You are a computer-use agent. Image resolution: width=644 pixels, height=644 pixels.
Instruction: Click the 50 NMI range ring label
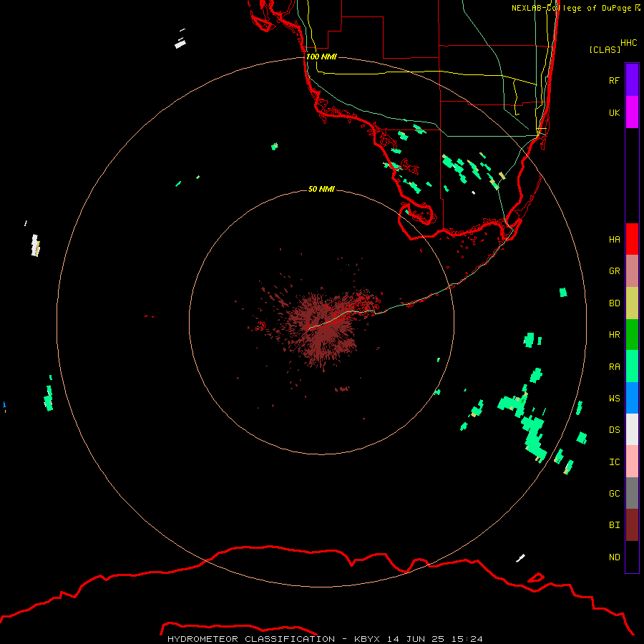[321, 189]
